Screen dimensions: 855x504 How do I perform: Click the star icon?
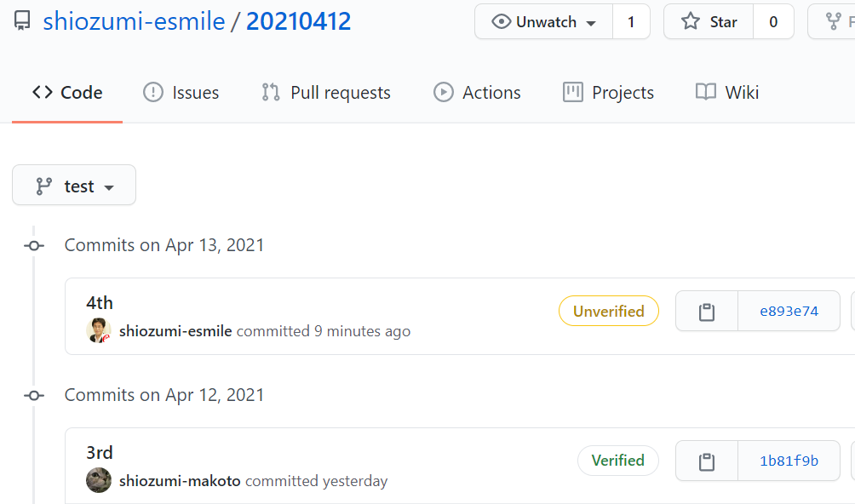pyautogui.click(x=691, y=21)
